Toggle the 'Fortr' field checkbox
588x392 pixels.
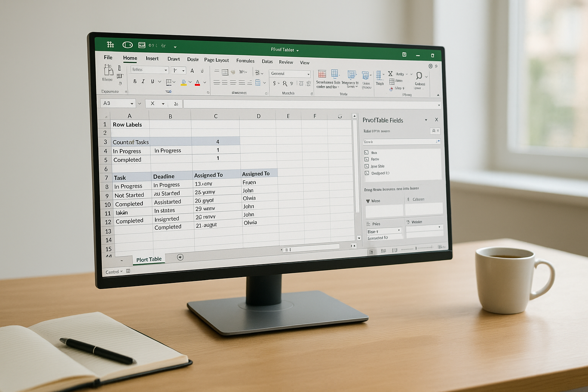click(366, 159)
